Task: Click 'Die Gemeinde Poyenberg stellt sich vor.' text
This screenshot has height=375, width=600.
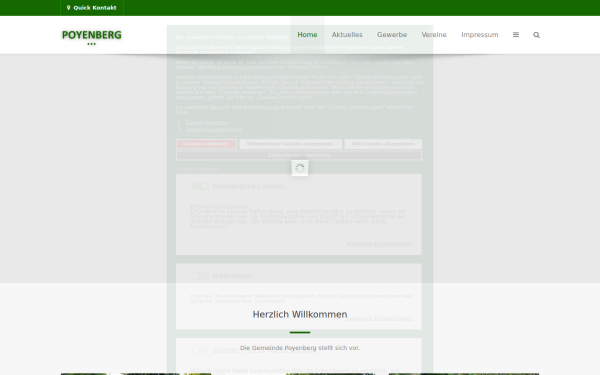Action: tap(300, 348)
